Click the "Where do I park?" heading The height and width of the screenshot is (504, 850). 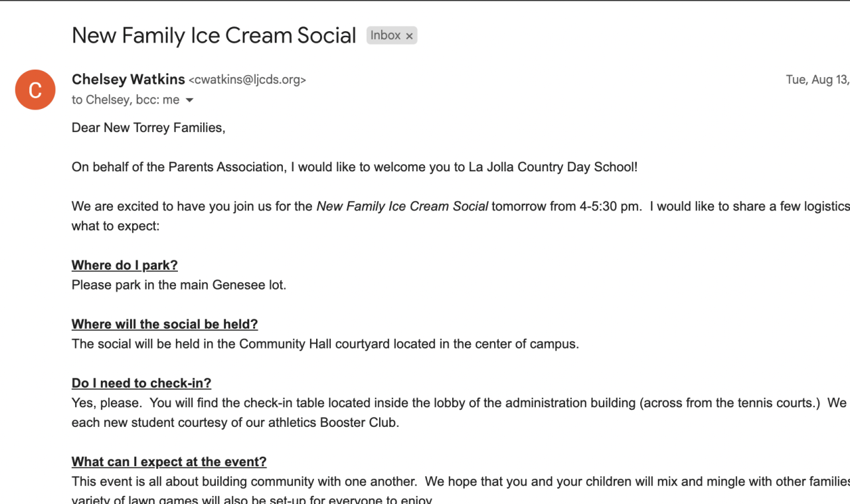point(125,266)
